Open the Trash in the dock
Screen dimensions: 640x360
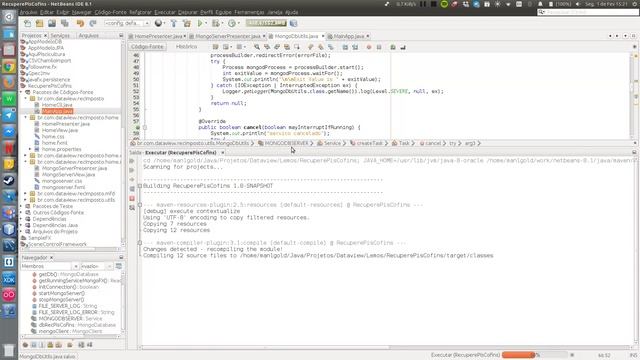tap(9, 350)
